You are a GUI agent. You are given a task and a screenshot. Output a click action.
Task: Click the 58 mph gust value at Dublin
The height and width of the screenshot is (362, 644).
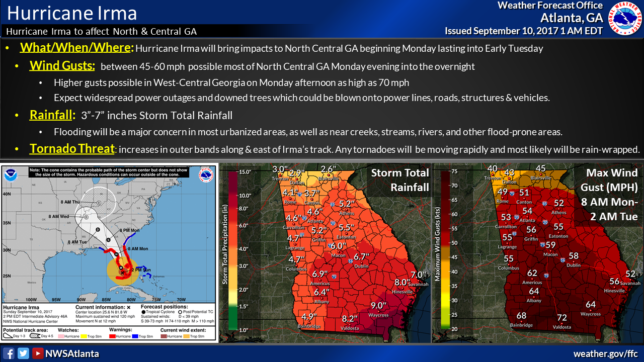click(x=574, y=256)
